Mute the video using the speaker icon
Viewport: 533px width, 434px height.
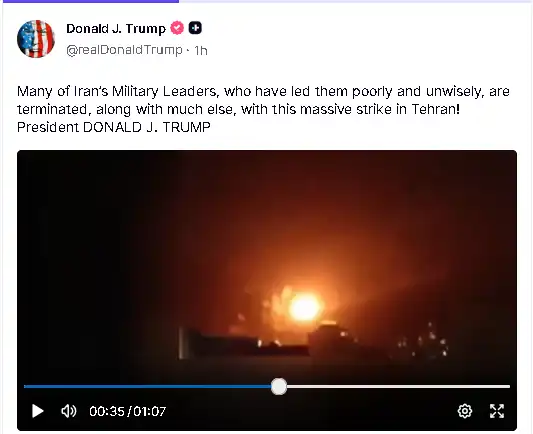point(69,411)
